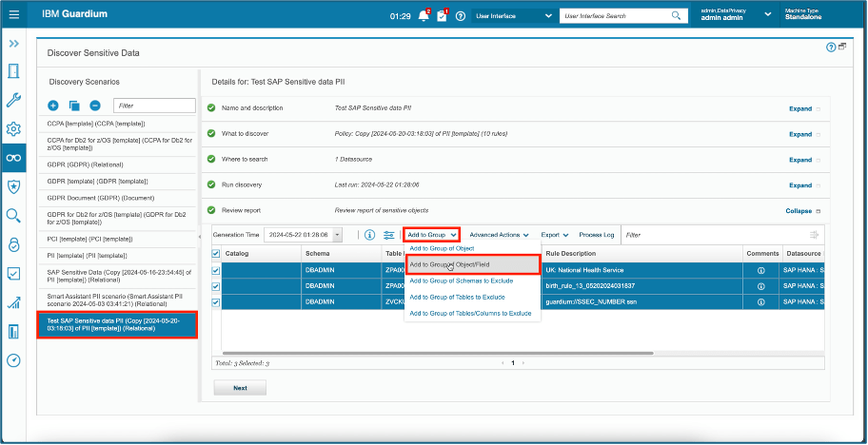Open the to-do clipboard icon in header
This screenshot has height=445, width=868.
[442, 16]
